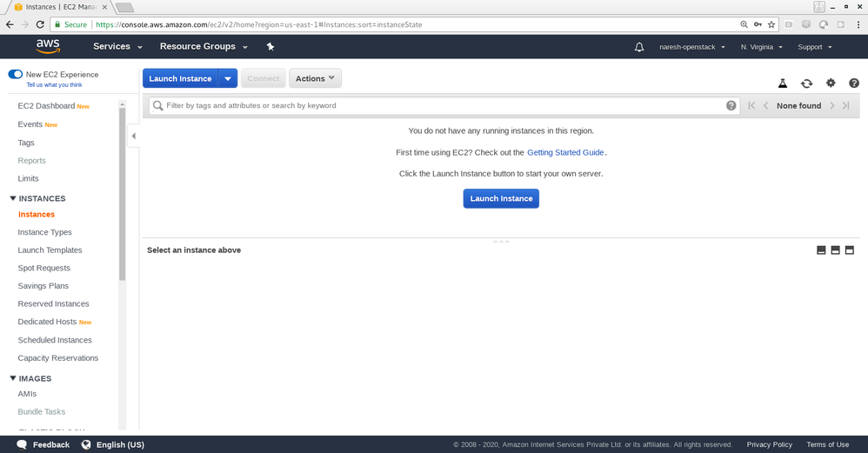The image size is (868, 453).
Task: Open the Actions dropdown menu
Action: tap(315, 79)
